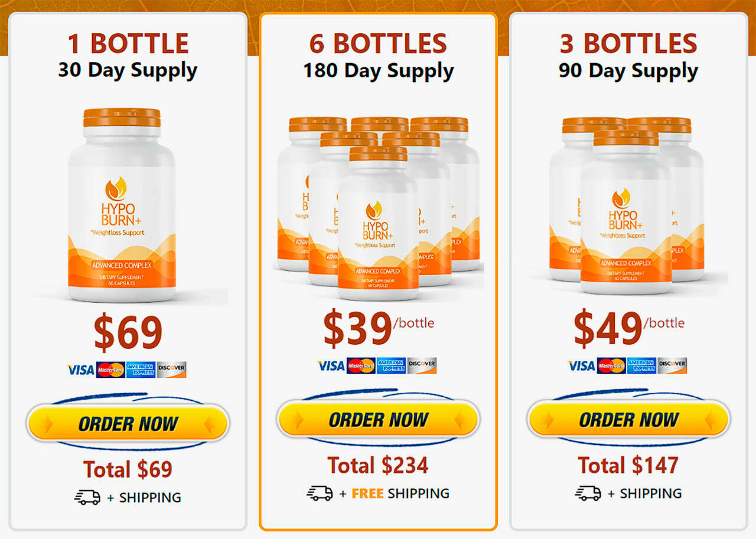Screen dimensions: 756x539
Task: Click the Discover icon in the 3 Bottles card
Action: coord(672,366)
